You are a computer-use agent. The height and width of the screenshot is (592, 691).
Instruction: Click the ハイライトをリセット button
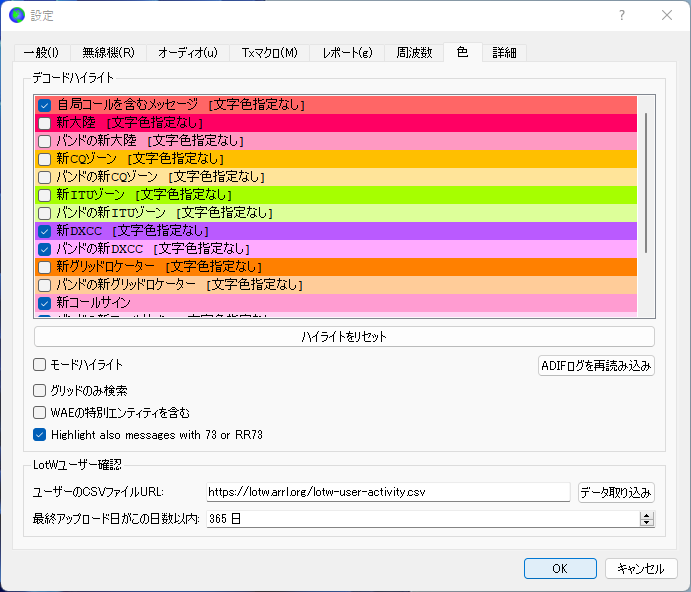344,337
